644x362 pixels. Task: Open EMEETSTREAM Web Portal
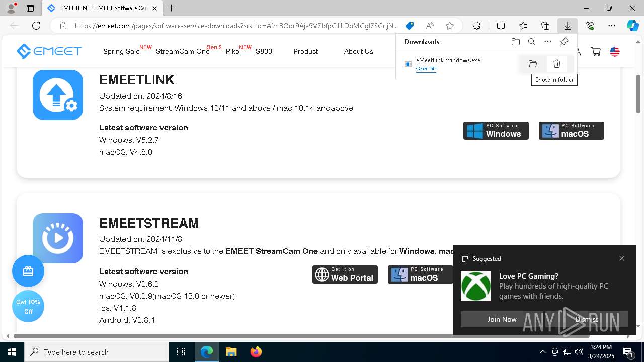345,275
